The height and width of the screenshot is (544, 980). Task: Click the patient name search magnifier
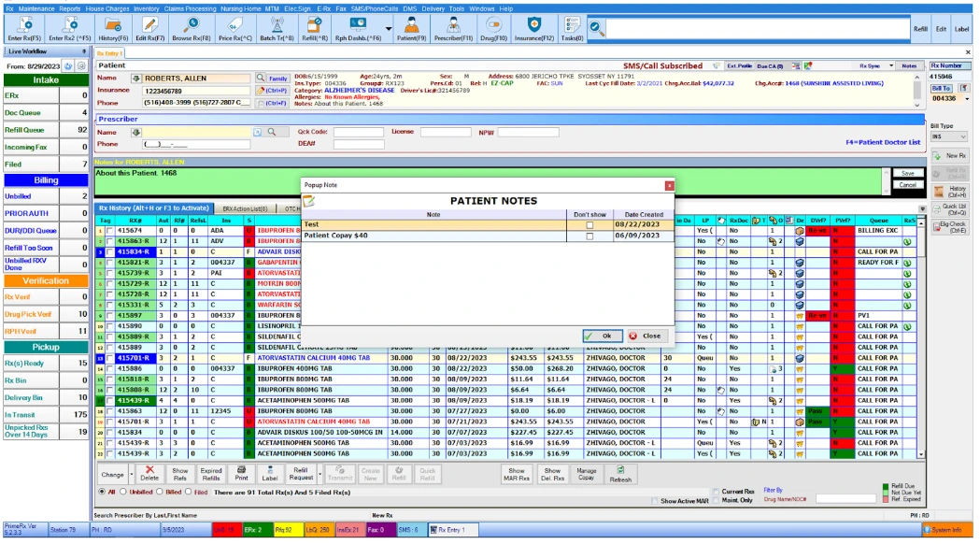click(260, 79)
